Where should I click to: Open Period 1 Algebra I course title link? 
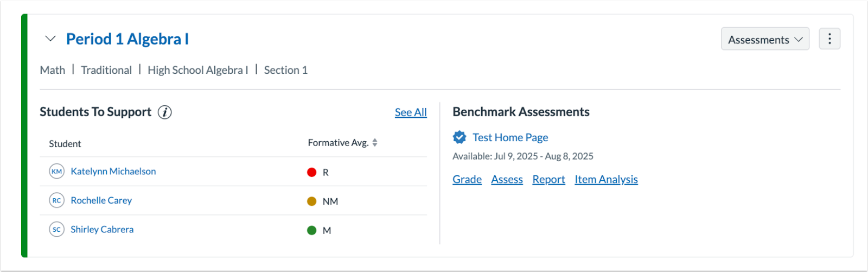point(127,39)
